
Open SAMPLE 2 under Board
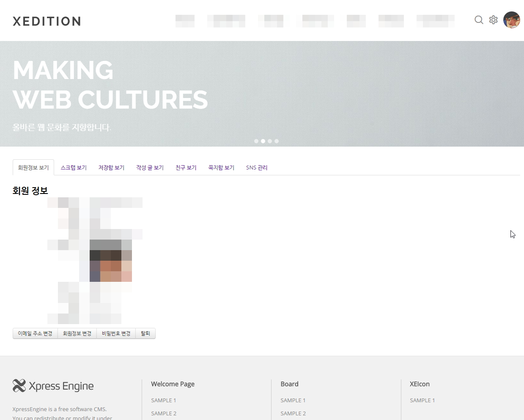[293, 413]
